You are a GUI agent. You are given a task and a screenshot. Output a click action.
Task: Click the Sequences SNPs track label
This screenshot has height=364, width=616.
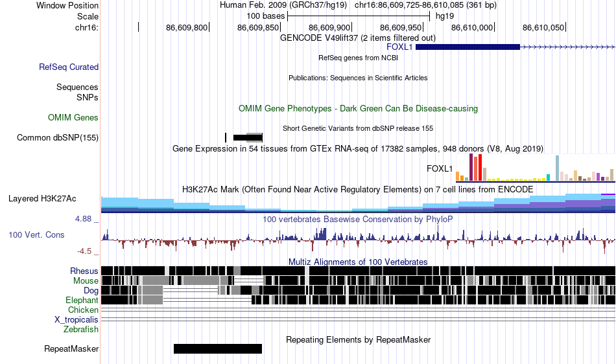tap(77, 92)
